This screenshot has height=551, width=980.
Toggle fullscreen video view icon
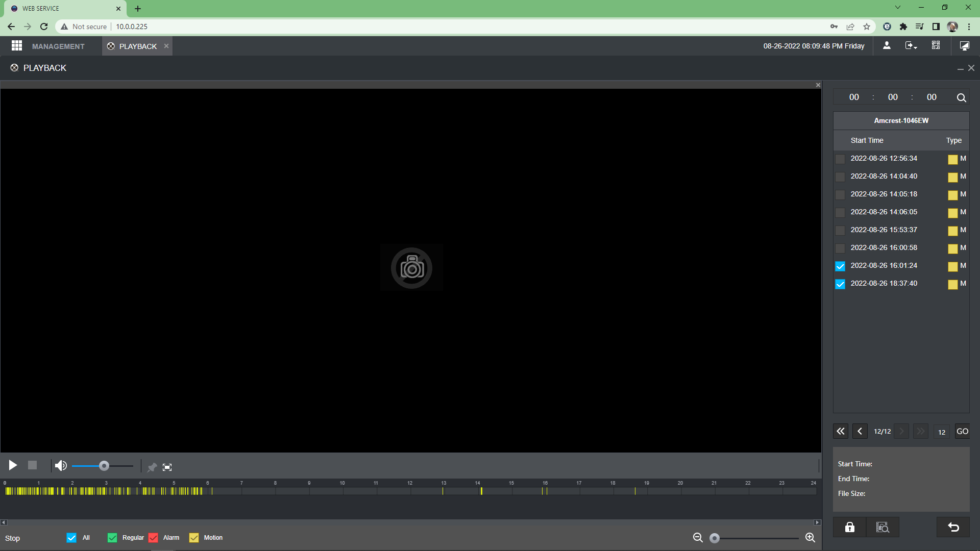167,467
